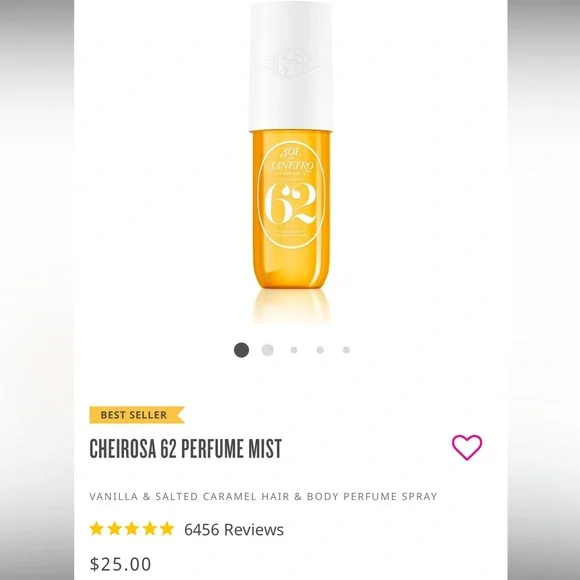
Task: Add the perfume mist to wishlist with heart icon
Action: tap(467, 447)
